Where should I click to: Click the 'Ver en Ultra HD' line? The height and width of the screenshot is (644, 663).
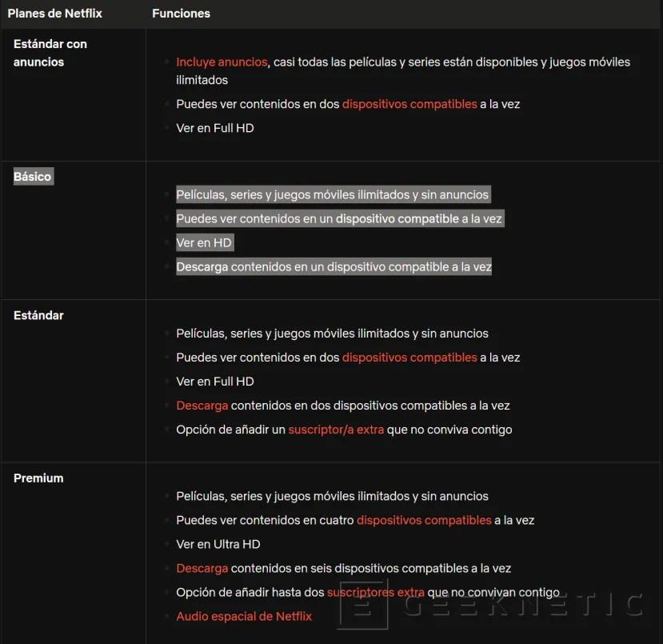click(218, 544)
